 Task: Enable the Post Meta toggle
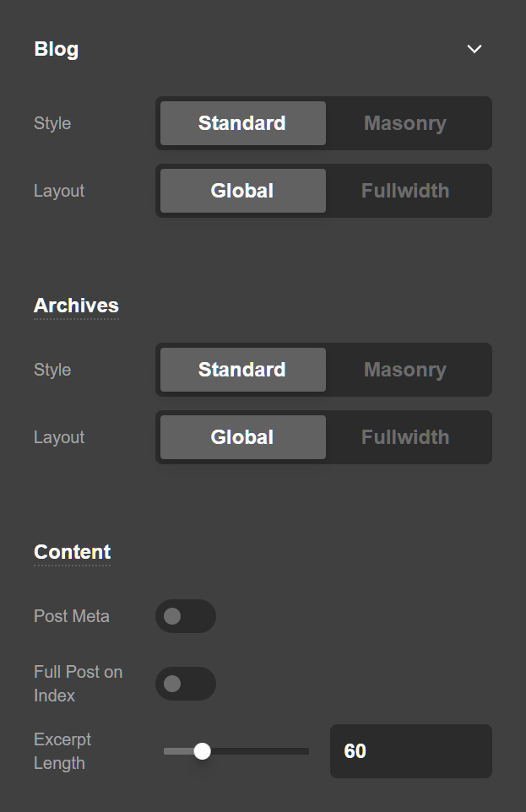185,616
